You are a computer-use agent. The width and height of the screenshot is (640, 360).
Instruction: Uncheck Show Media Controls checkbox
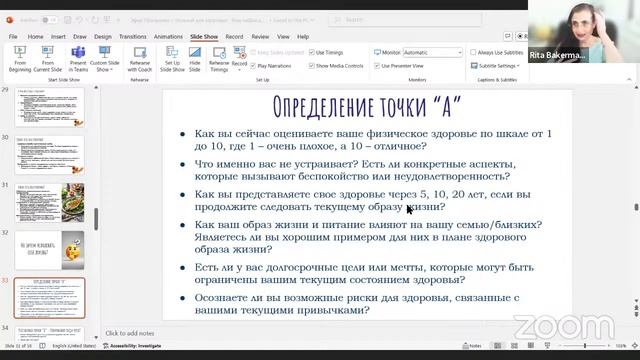point(311,66)
